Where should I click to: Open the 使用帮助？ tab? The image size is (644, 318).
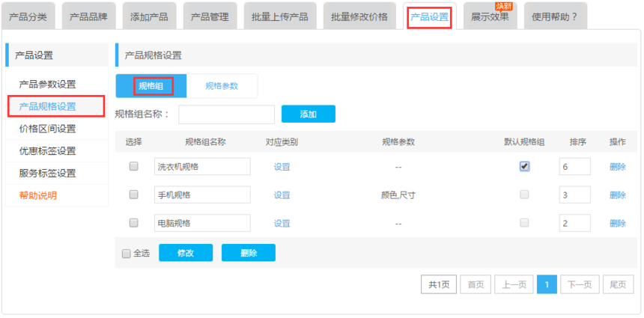tap(556, 16)
